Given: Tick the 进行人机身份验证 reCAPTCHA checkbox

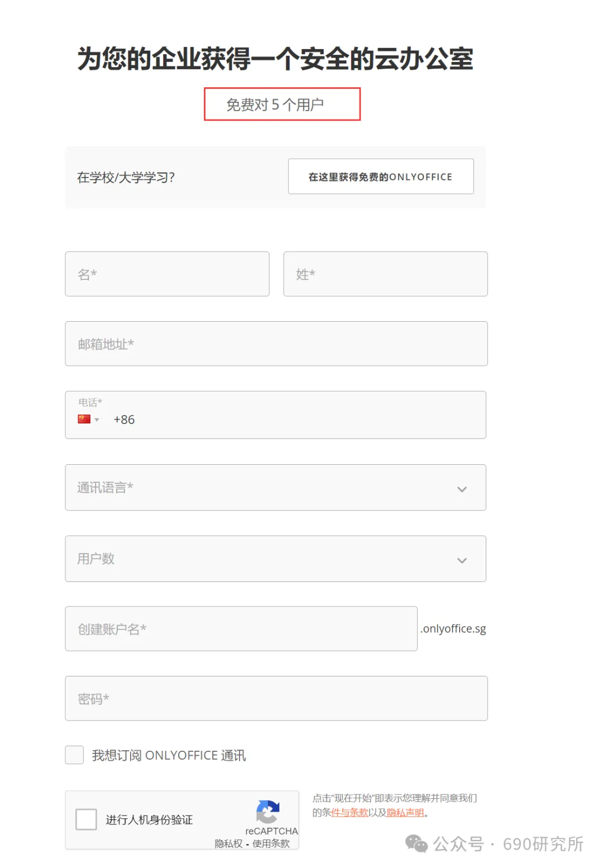Looking at the screenshot, I should pos(86,819).
